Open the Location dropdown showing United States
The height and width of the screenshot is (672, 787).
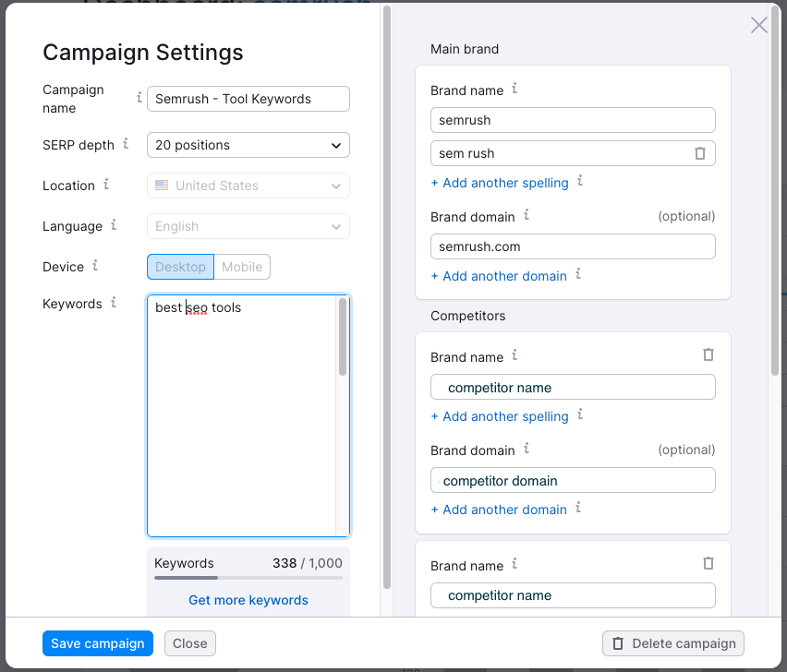click(x=248, y=186)
